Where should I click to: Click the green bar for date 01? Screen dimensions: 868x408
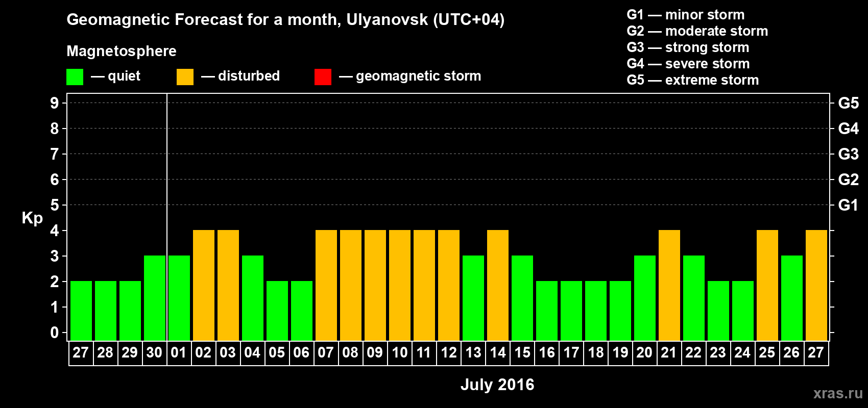pyautogui.click(x=179, y=298)
